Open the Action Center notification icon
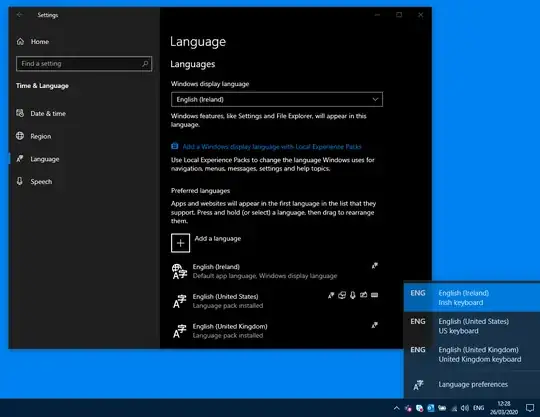540x417 pixels. click(530, 408)
